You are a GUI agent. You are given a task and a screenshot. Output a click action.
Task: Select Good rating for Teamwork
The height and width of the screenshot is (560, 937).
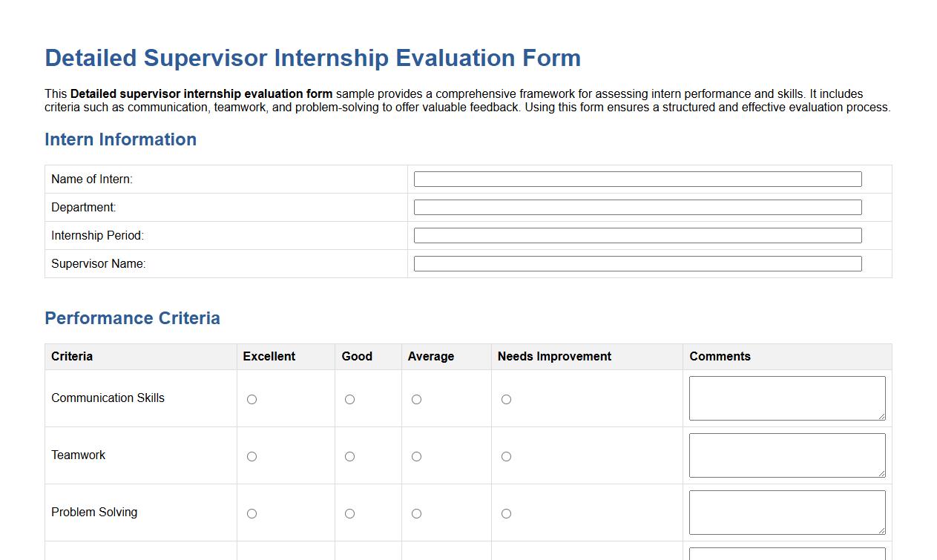point(349,456)
